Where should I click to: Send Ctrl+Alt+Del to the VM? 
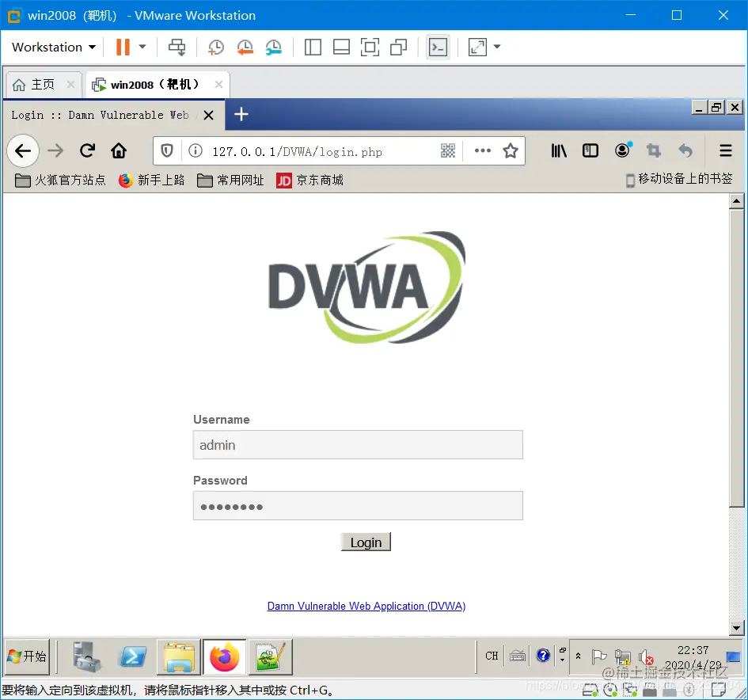coord(177,47)
